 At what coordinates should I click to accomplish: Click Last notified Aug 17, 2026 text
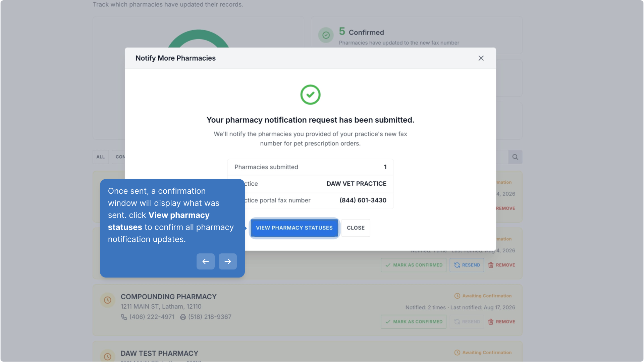(x=483, y=308)
